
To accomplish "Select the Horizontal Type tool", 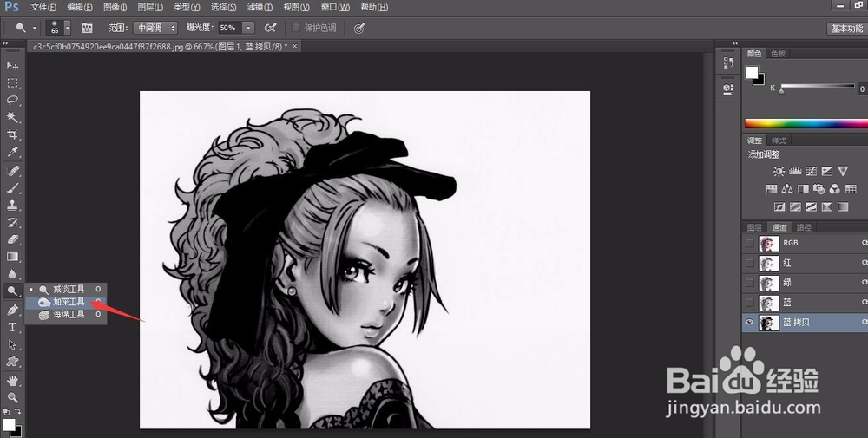I will [x=12, y=327].
